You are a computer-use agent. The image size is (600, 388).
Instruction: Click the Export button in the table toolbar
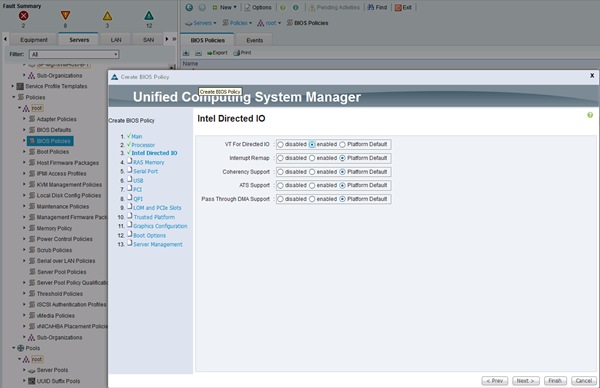[x=217, y=53]
